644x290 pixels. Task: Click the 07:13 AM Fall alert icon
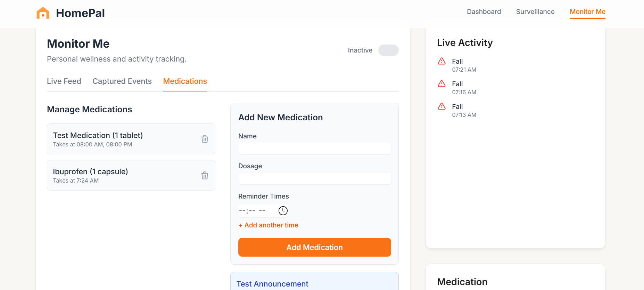[441, 106]
